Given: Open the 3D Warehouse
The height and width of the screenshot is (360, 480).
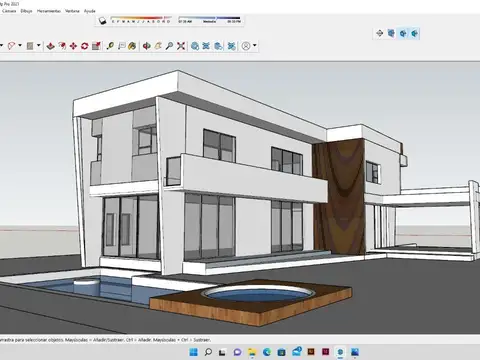Looking at the screenshot, I should click(x=195, y=46).
